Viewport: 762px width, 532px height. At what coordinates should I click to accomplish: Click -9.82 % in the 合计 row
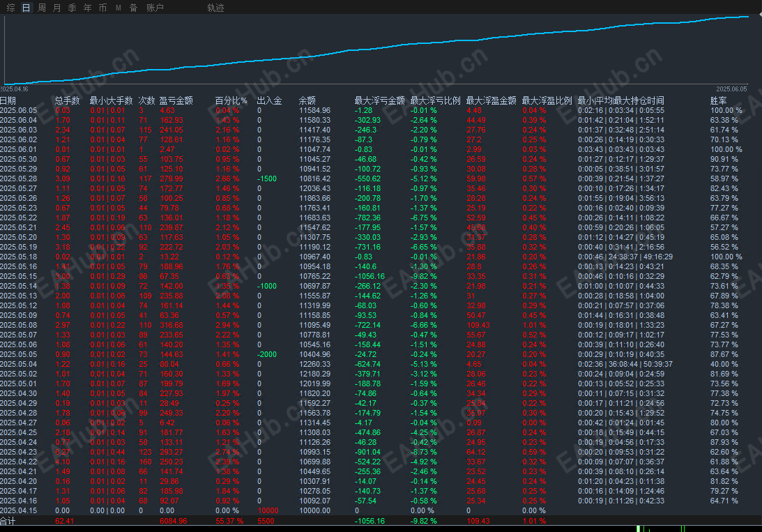(424, 521)
